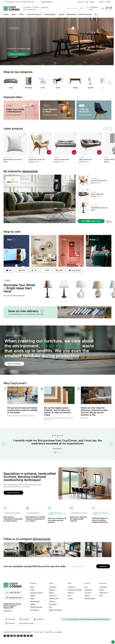The height and width of the screenshot is (644, 115).
Task: Open the shopping cart icon
Action: [x=110, y=8]
